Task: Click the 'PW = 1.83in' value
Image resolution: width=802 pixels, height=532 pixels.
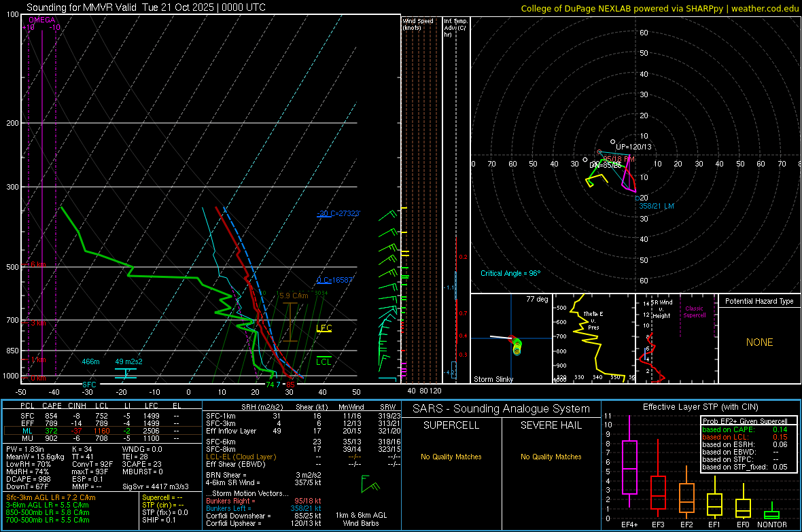Action: 25,449
